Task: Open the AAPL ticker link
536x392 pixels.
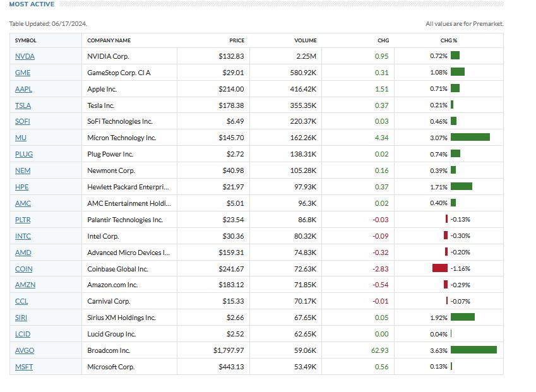Action: point(23,90)
